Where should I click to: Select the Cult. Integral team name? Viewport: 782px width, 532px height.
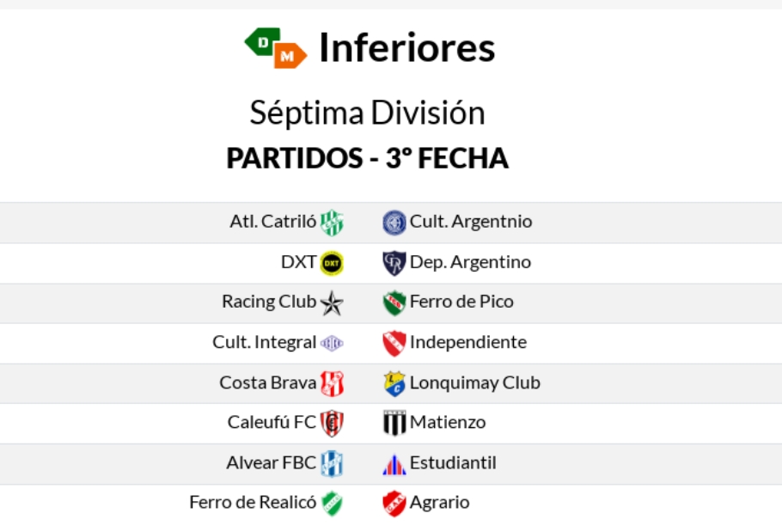[264, 341]
